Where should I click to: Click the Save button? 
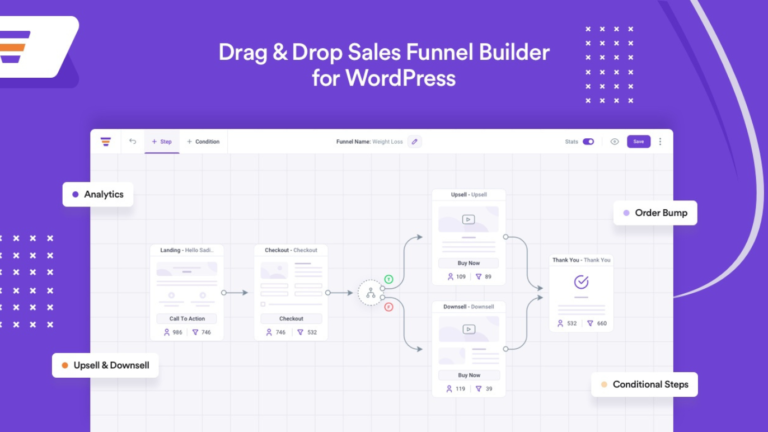639,142
